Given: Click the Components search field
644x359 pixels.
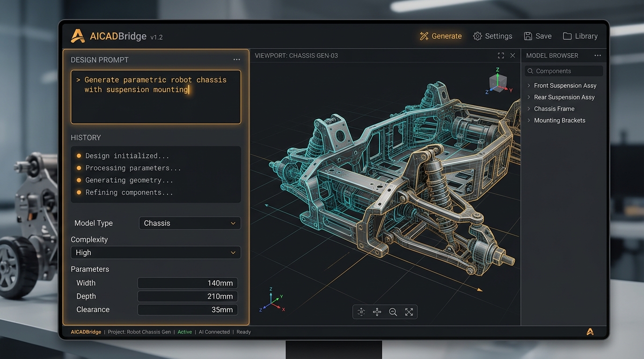Looking at the screenshot, I should pyautogui.click(x=564, y=71).
